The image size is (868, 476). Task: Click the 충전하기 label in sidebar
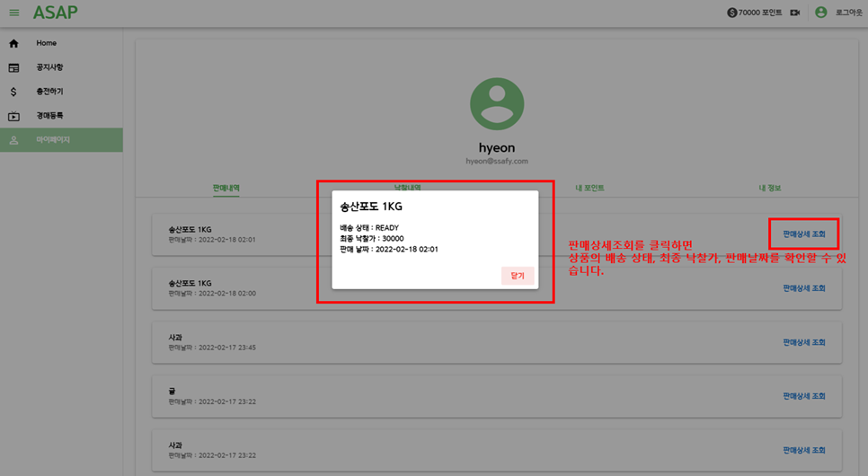(49, 92)
